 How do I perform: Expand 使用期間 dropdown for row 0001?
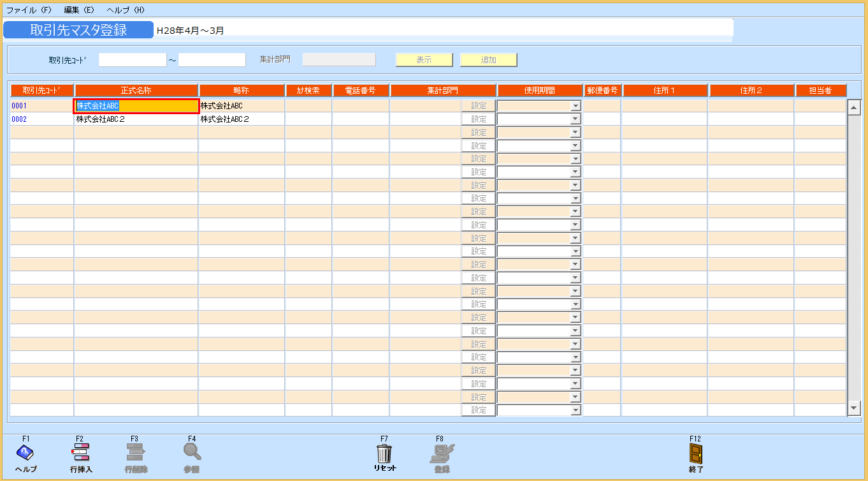[575, 106]
